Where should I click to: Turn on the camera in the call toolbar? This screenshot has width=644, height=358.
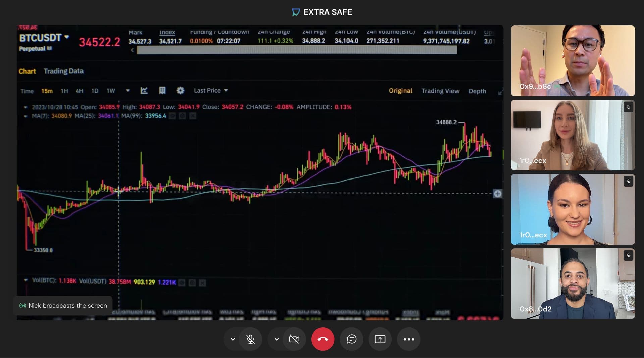tap(294, 339)
